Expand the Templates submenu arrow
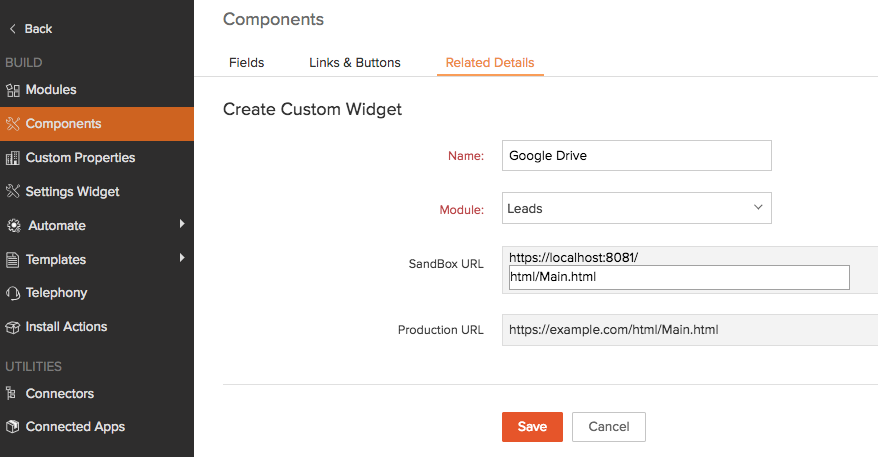This screenshot has height=457, width=878. point(182,259)
